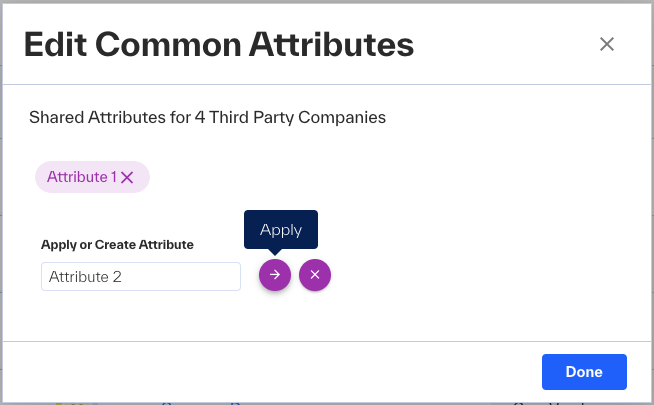The height and width of the screenshot is (405, 654).
Task: Place cursor in the attribute name input
Action: 141,277
